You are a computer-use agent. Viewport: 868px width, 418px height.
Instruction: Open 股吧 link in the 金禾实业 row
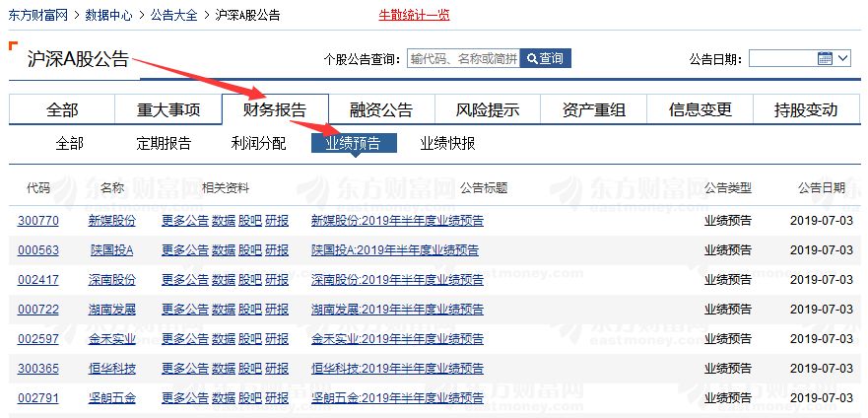[x=249, y=338]
